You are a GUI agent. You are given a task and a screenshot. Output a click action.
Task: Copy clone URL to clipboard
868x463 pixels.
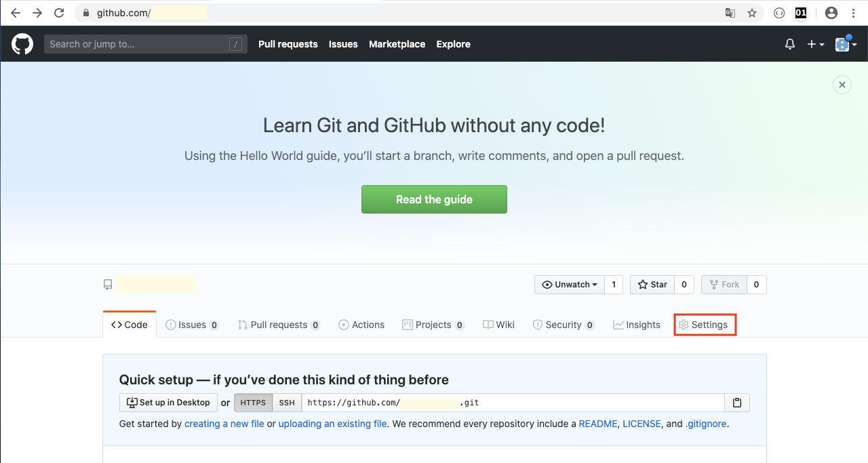(x=737, y=403)
